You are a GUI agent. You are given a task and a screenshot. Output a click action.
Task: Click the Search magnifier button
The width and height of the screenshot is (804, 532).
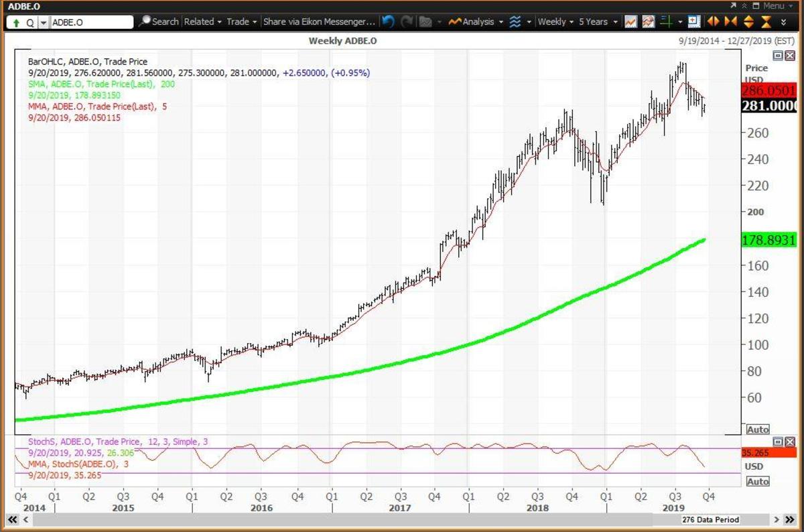[x=159, y=21]
